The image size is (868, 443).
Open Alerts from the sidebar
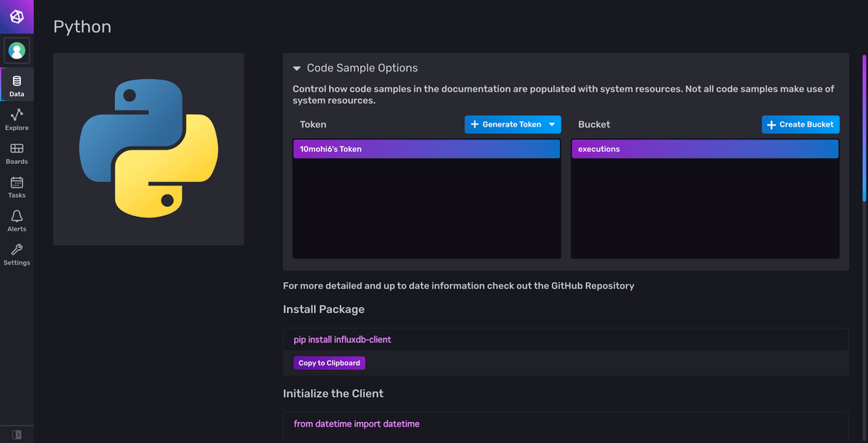coord(16,220)
